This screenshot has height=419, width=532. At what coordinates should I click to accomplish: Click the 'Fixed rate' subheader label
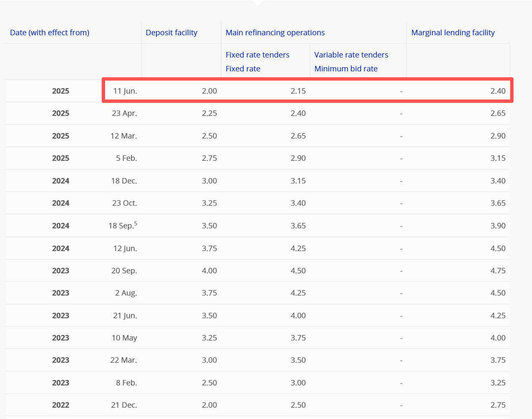point(243,69)
